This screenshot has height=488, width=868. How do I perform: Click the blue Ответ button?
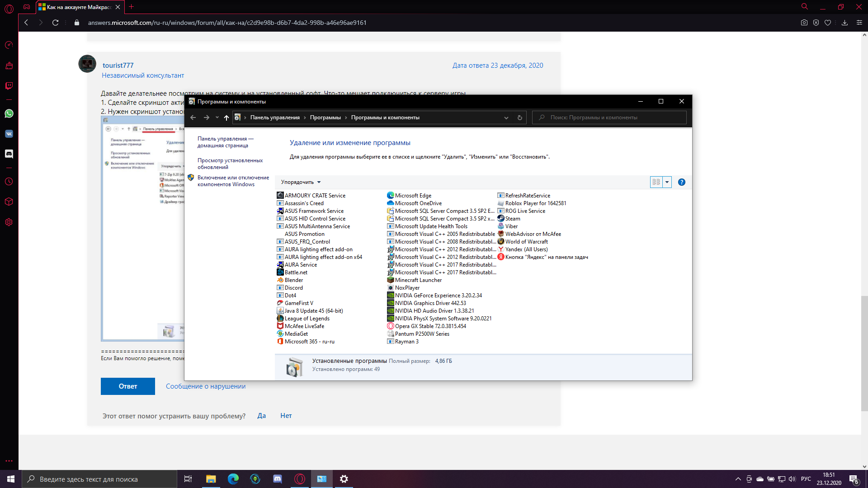(x=128, y=386)
